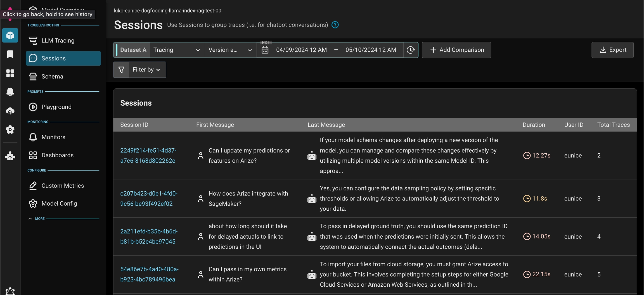Click the clock icon beside 12.27s duration

[527, 156]
